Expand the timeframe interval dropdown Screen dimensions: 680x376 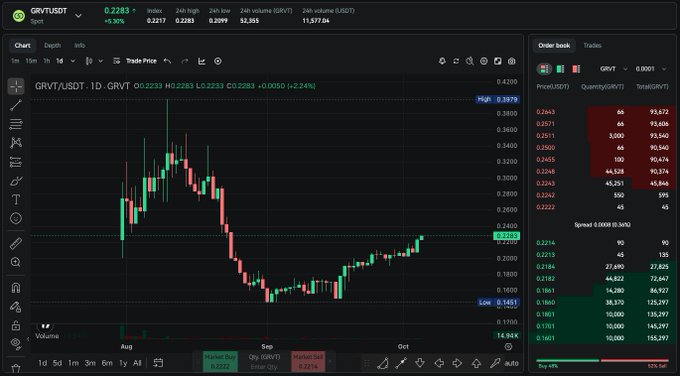(73, 61)
